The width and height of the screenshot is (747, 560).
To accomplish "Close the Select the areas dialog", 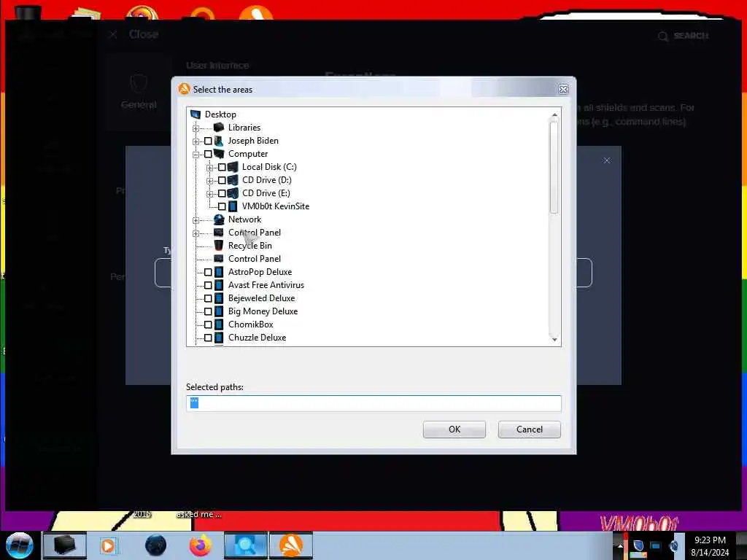I will (563, 89).
